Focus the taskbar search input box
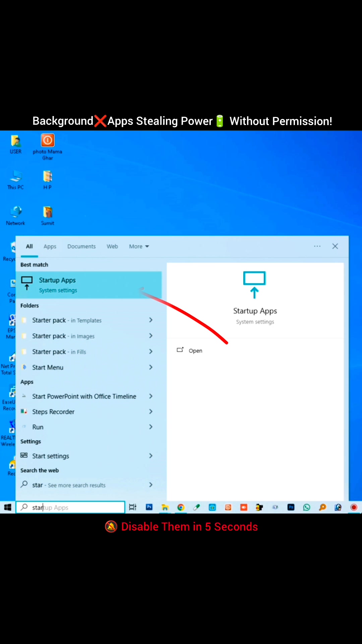 click(70, 507)
